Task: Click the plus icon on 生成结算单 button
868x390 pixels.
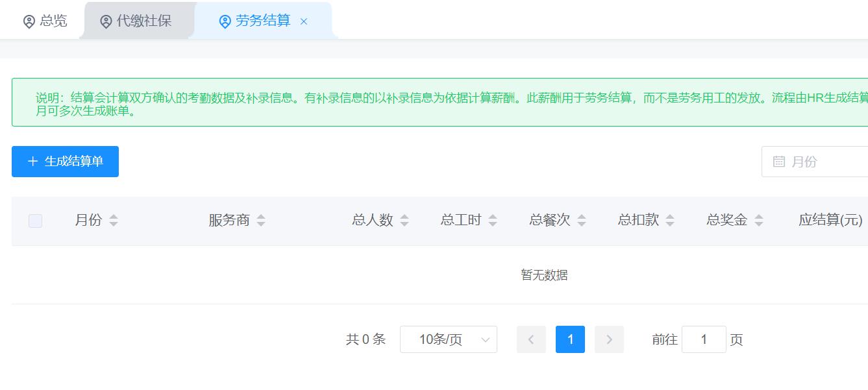Action: [x=33, y=162]
